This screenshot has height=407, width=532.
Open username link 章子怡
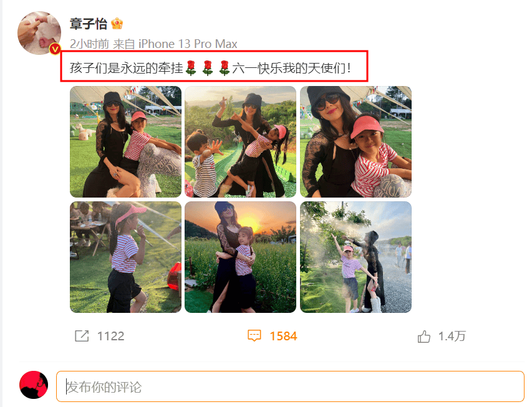pyautogui.click(x=88, y=24)
